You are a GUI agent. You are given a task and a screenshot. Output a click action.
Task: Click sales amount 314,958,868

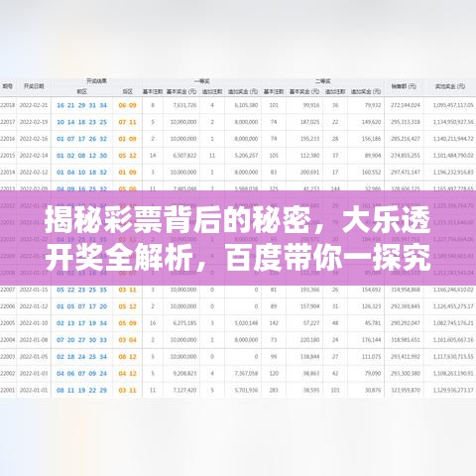pyautogui.click(x=406, y=290)
